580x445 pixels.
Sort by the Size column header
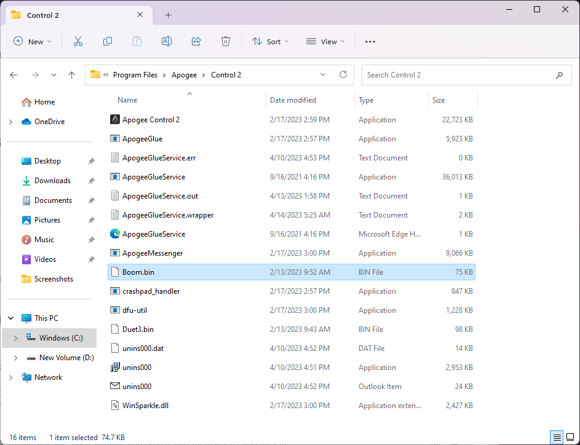(x=439, y=100)
